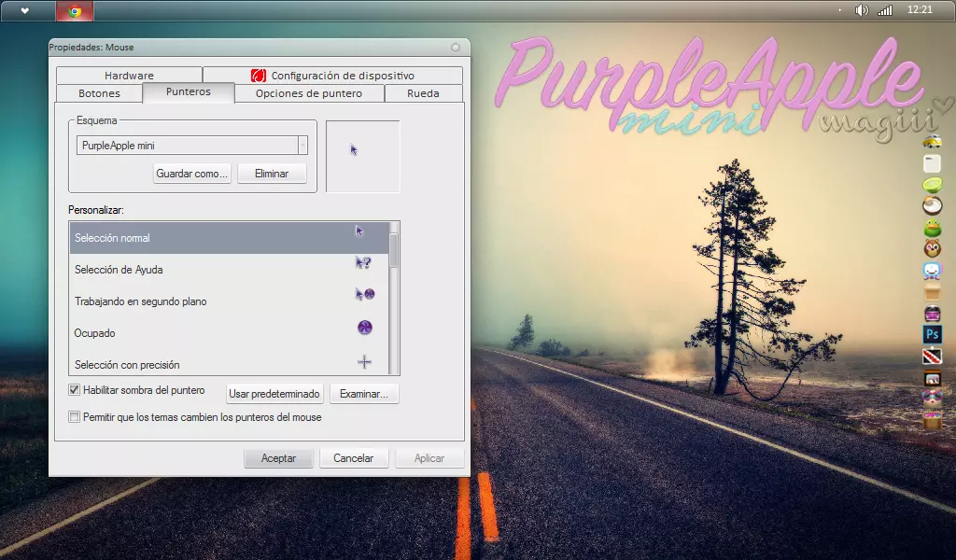Open Photoshop from the desktop dock
956x560 pixels.
[932, 333]
